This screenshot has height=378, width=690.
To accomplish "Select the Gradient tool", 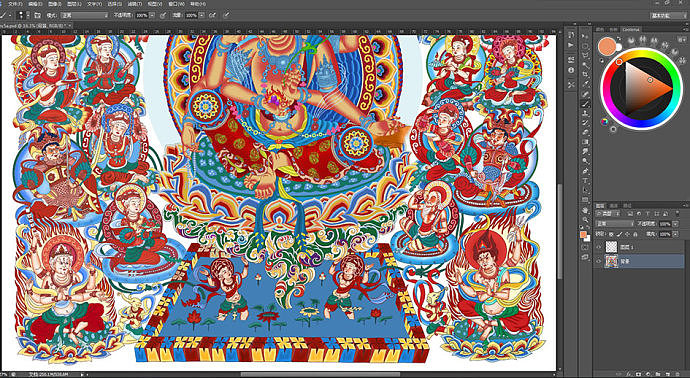I will (x=585, y=142).
